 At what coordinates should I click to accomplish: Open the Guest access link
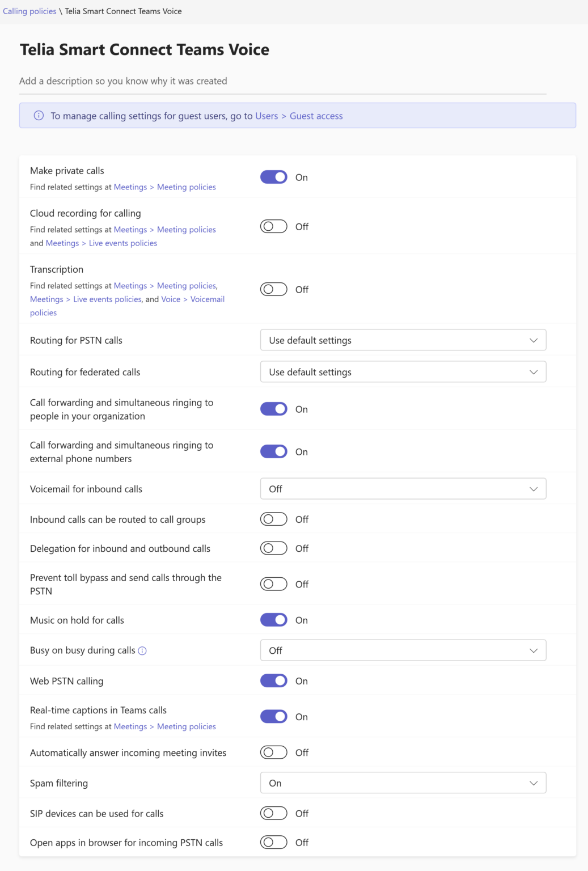coord(316,116)
